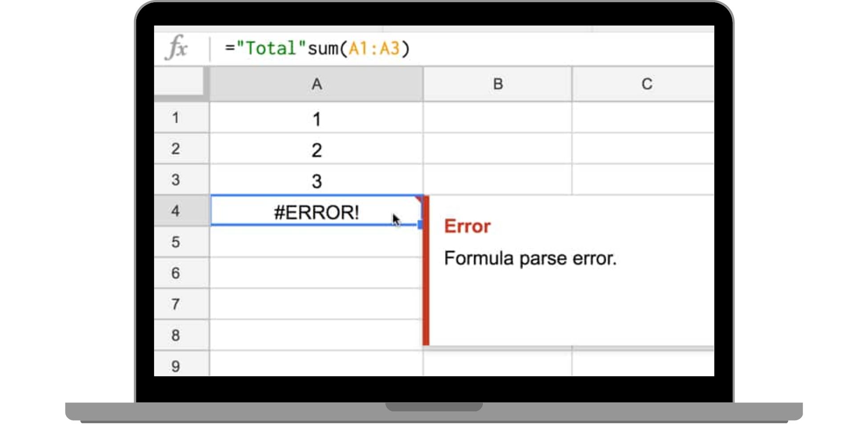Screen dimensions: 868x434
Task: Click cell A2 containing 2
Action: tap(316, 150)
